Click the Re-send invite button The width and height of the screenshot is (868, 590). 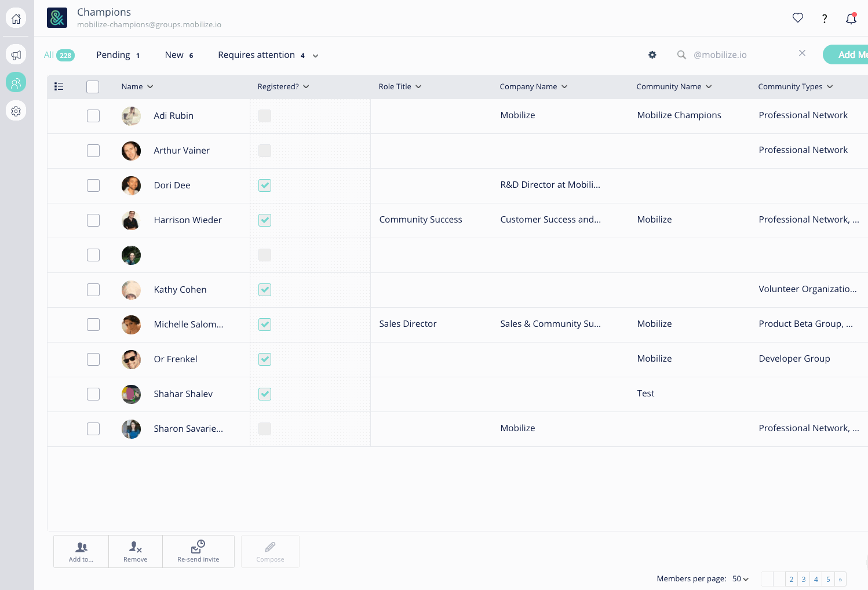198,551
